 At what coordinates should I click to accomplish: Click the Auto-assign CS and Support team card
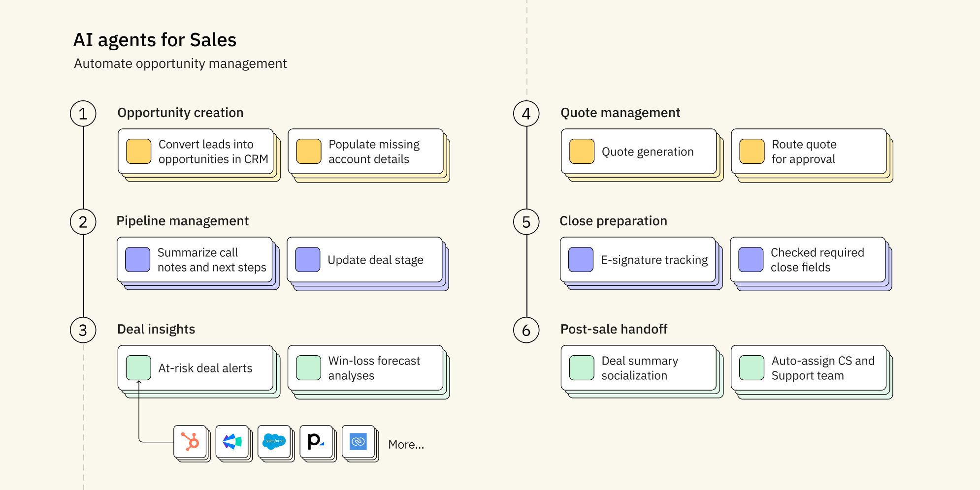click(809, 368)
